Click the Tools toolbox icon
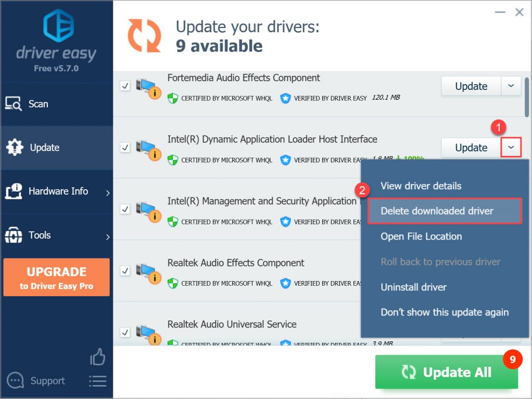Screen dimensions: 532x399 14,235
